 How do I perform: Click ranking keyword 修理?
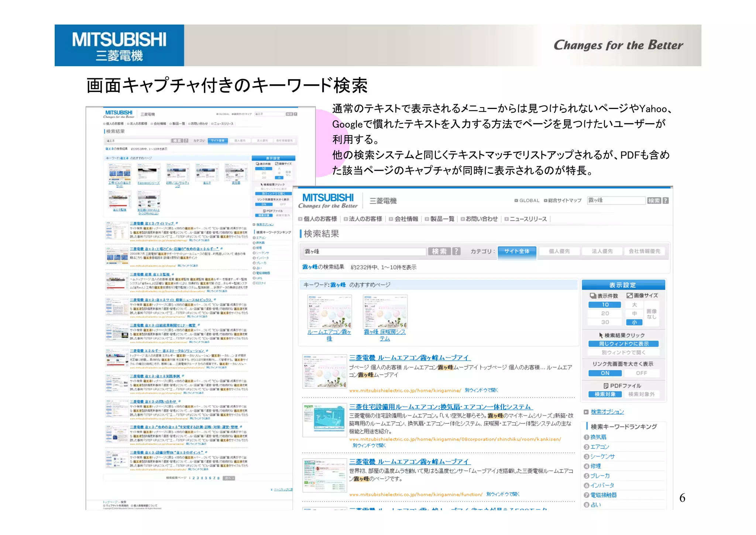point(595,466)
